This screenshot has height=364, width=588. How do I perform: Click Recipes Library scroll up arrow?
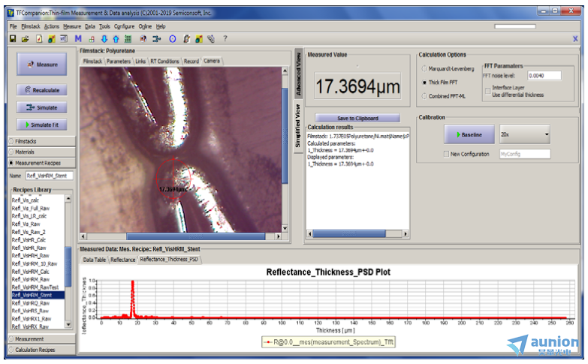tap(68, 198)
